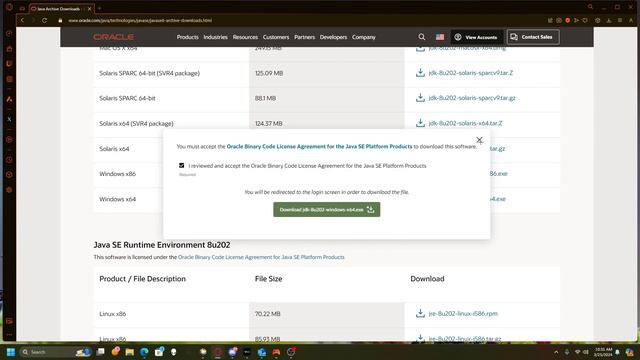Open a new browser tab with the plus button

[x=99, y=8]
